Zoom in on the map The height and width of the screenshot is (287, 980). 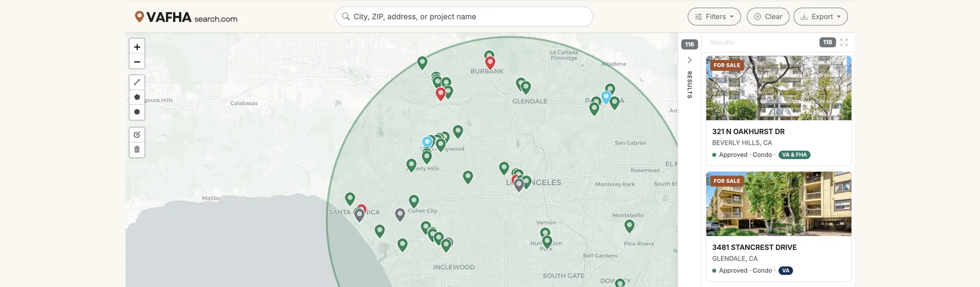pos(137,46)
